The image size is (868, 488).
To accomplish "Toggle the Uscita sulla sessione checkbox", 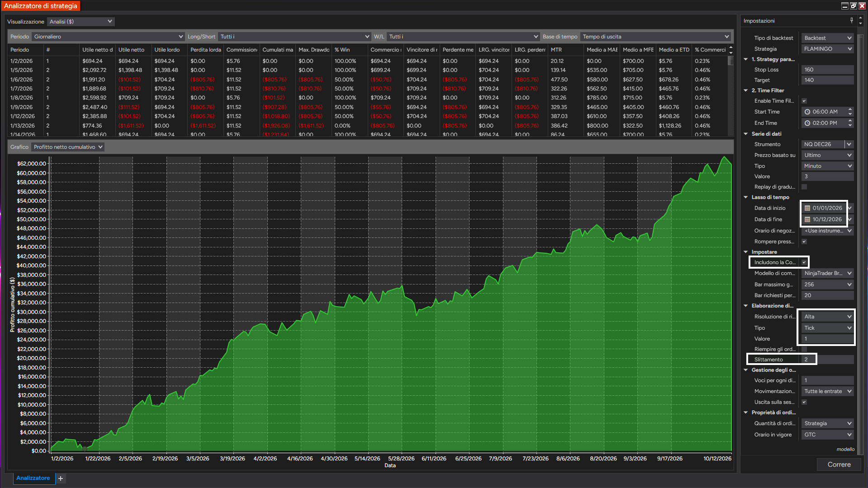I will pos(804,402).
